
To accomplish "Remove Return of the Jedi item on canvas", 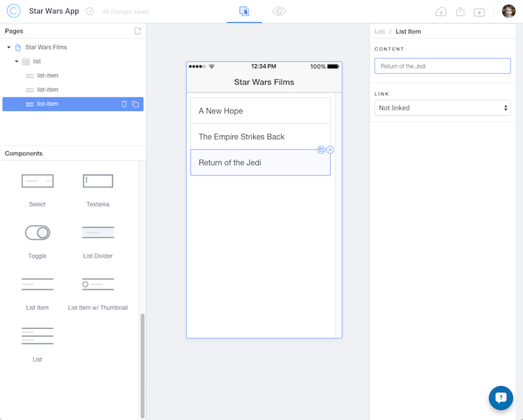I will tap(330, 150).
